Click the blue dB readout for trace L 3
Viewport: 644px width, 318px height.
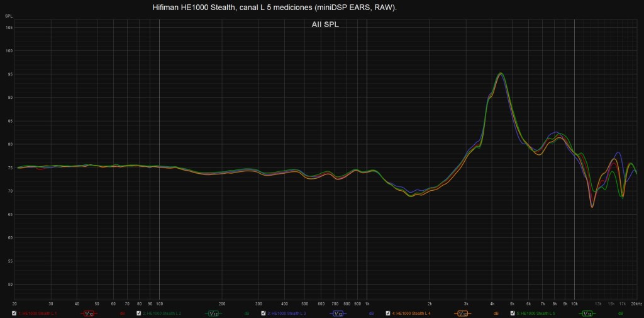371,313
